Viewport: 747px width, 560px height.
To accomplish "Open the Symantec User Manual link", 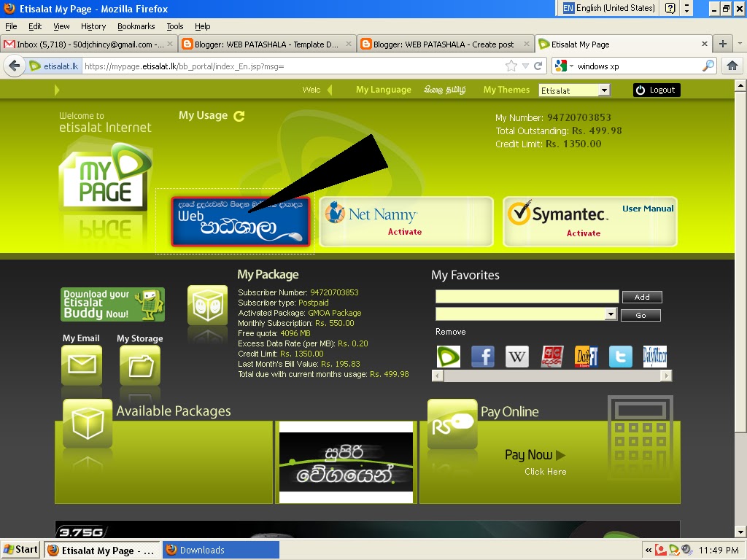I will coord(648,209).
